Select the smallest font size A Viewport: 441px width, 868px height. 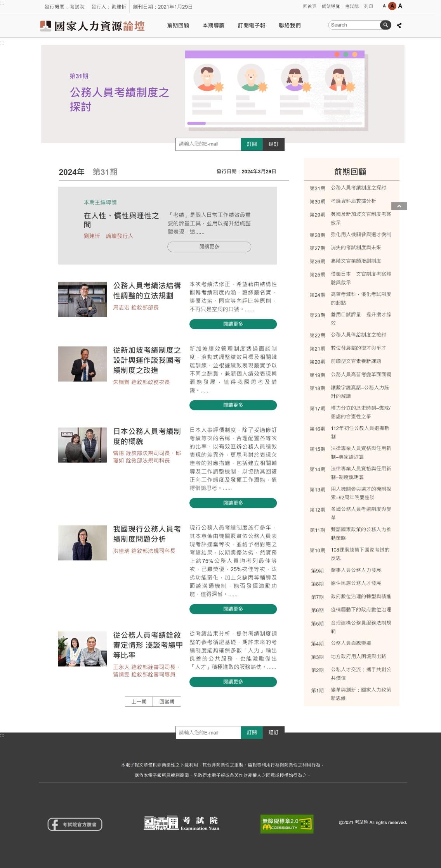pyautogui.click(x=384, y=6)
